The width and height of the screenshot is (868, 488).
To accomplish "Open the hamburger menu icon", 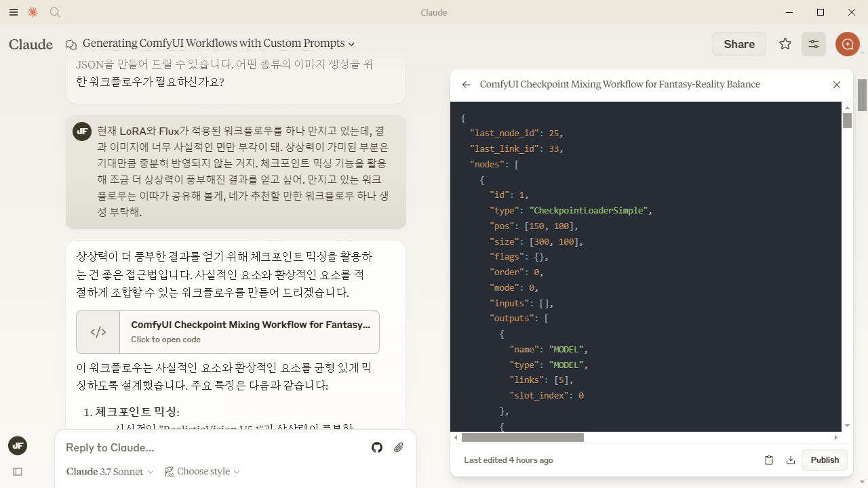I will tap(14, 12).
